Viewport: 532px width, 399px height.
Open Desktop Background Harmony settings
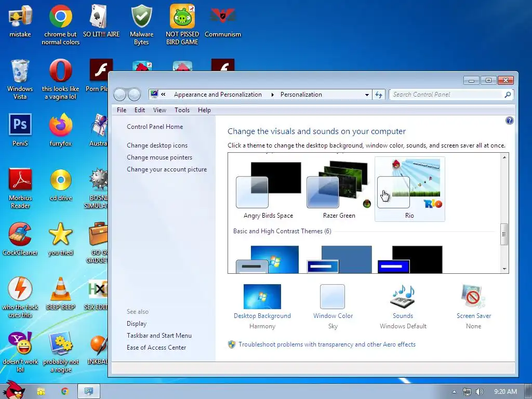point(262,307)
